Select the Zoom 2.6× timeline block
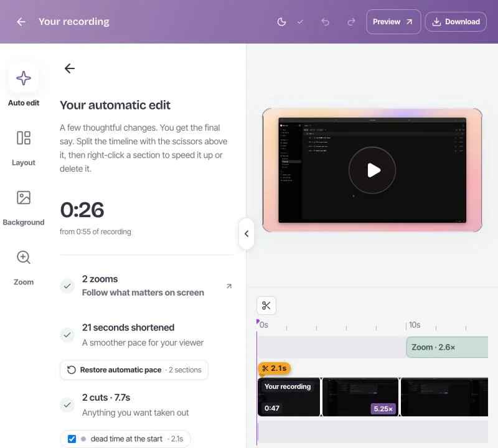The height and width of the screenshot is (448, 498). pyautogui.click(x=447, y=347)
